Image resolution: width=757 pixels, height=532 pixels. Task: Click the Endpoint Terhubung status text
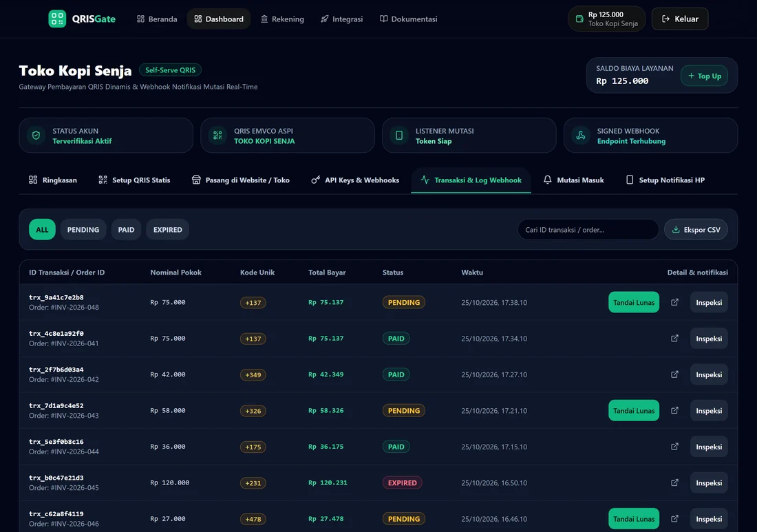point(631,141)
